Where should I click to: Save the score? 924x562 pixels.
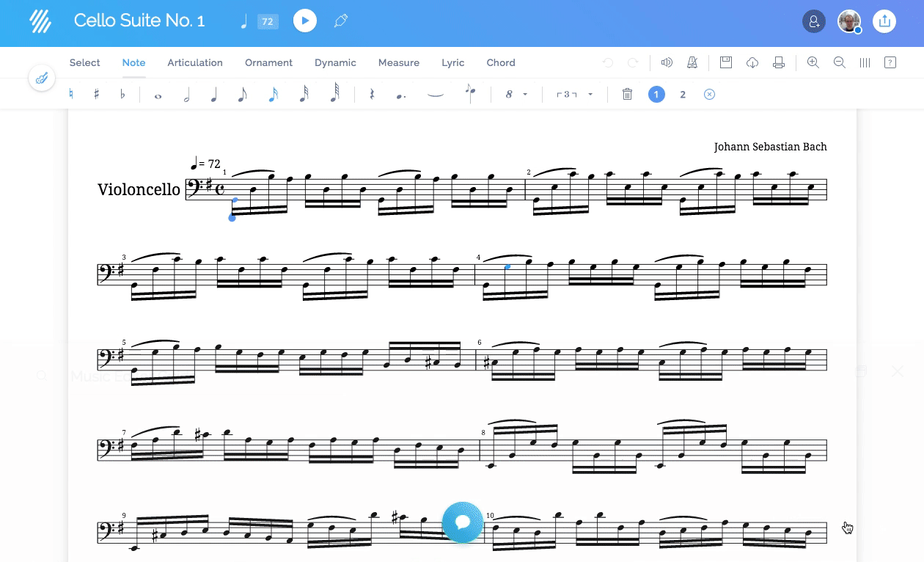[x=726, y=63]
